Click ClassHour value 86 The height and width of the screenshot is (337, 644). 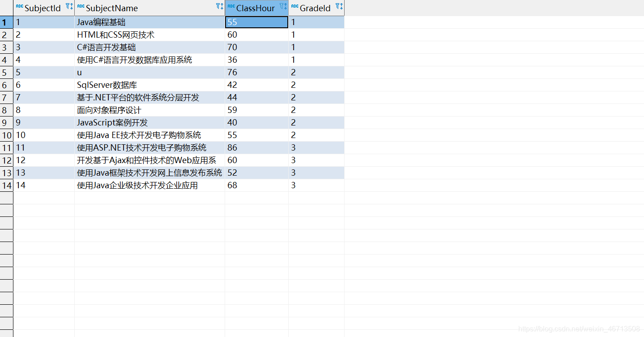coord(256,147)
